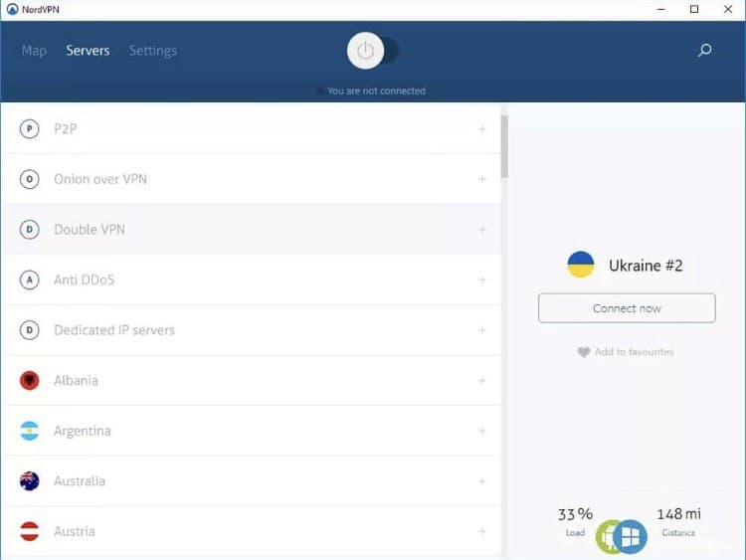Select the Austria country name
Screen dimensions: 746x560
tap(75, 531)
